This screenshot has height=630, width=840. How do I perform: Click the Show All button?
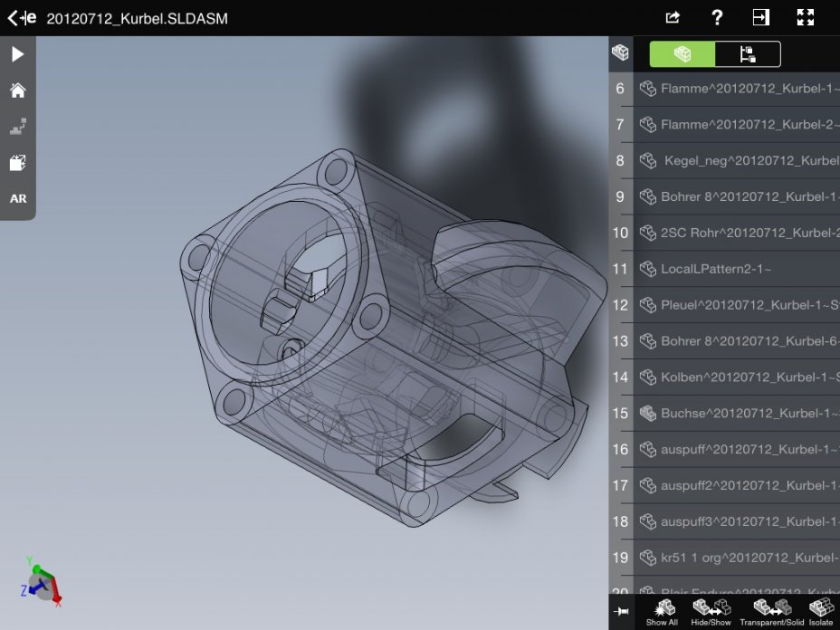pos(662,612)
